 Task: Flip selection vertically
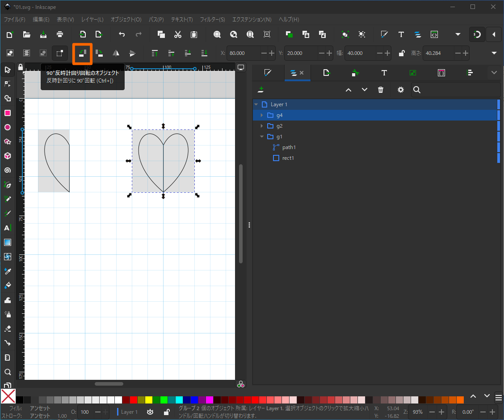[132, 53]
